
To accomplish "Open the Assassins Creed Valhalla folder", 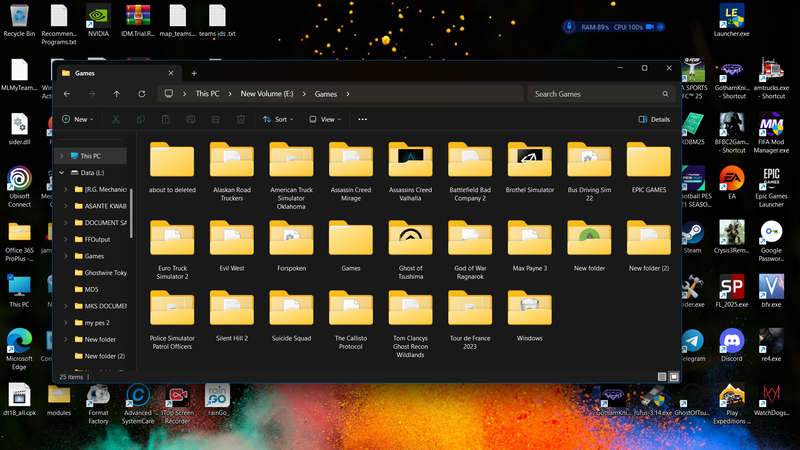I will click(410, 172).
